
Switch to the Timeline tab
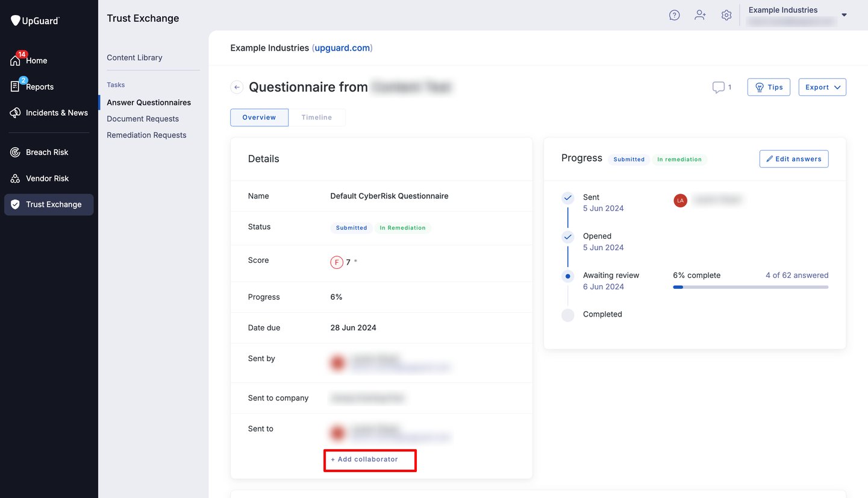pyautogui.click(x=317, y=118)
